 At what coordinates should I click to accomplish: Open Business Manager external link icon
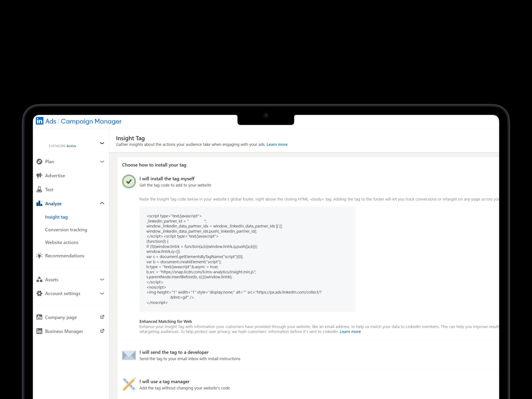click(x=102, y=331)
